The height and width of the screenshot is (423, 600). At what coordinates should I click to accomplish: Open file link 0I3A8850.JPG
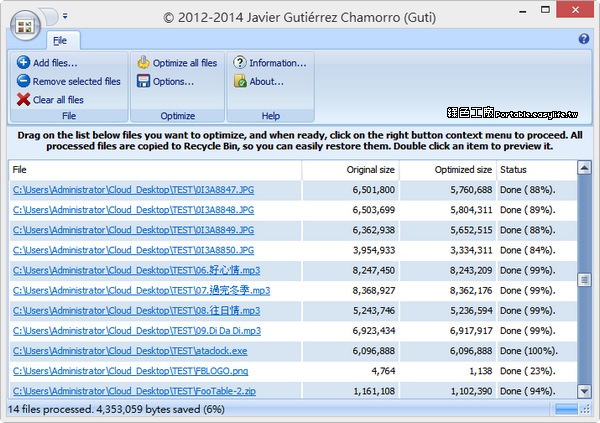(133, 250)
